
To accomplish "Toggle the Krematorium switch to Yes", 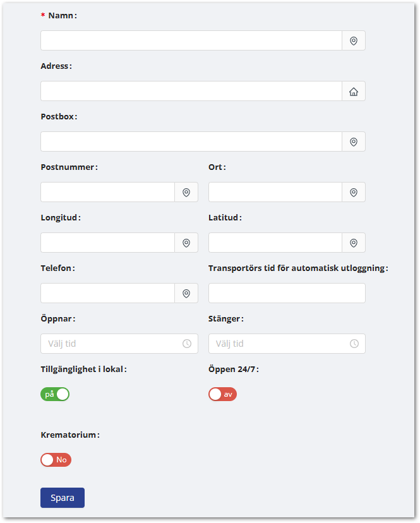I will pyautogui.click(x=56, y=460).
